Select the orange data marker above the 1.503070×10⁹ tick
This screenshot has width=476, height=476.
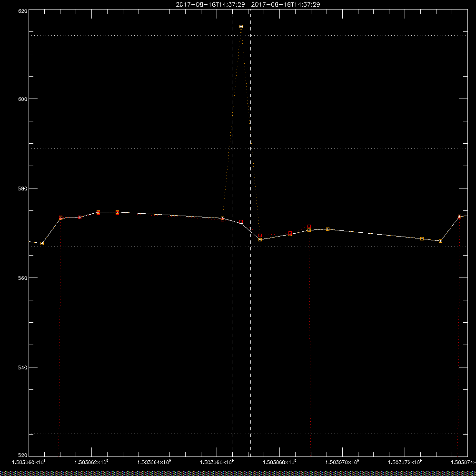click(327, 229)
